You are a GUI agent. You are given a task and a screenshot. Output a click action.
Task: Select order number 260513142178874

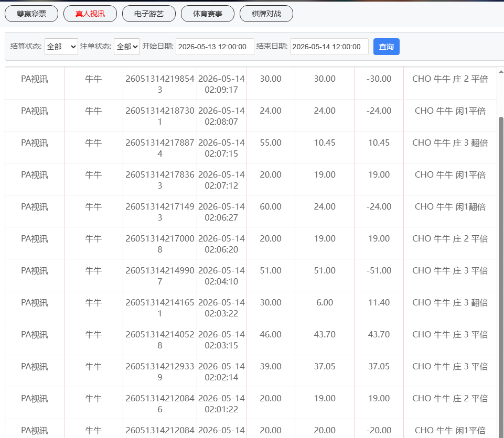click(160, 148)
